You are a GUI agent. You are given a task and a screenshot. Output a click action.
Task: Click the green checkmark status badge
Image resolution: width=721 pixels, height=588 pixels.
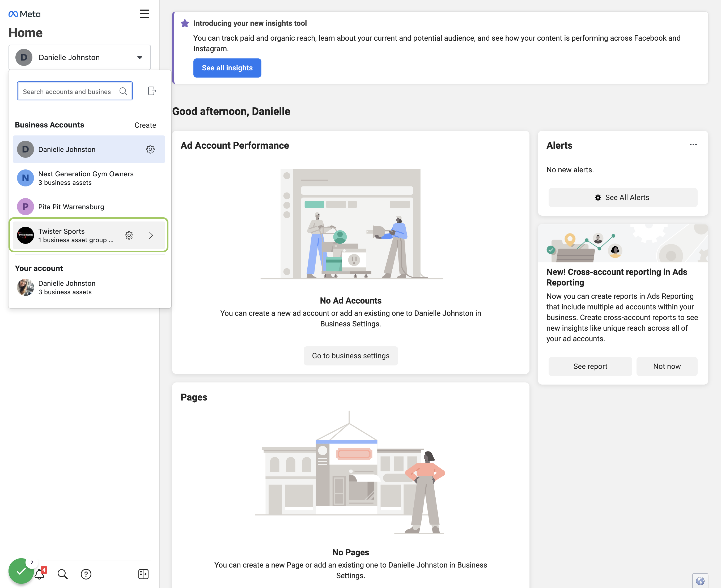pyautogui.click(x=21, y=571)
